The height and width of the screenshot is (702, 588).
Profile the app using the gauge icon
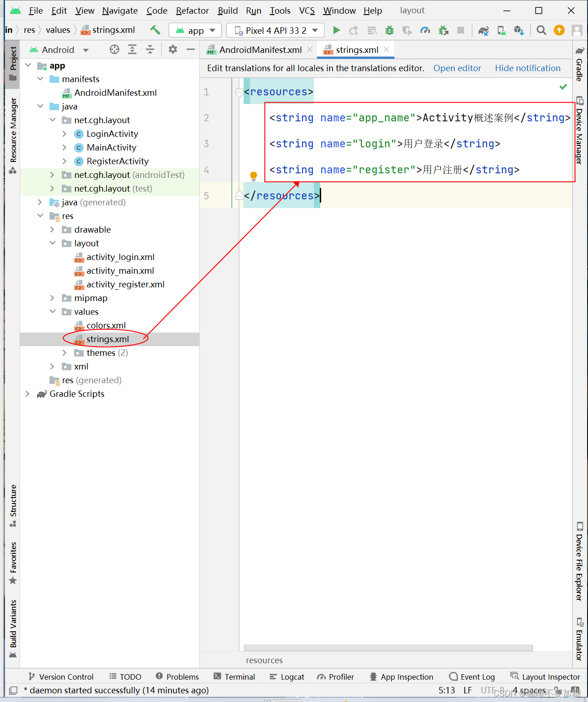[x=425, y=30]
